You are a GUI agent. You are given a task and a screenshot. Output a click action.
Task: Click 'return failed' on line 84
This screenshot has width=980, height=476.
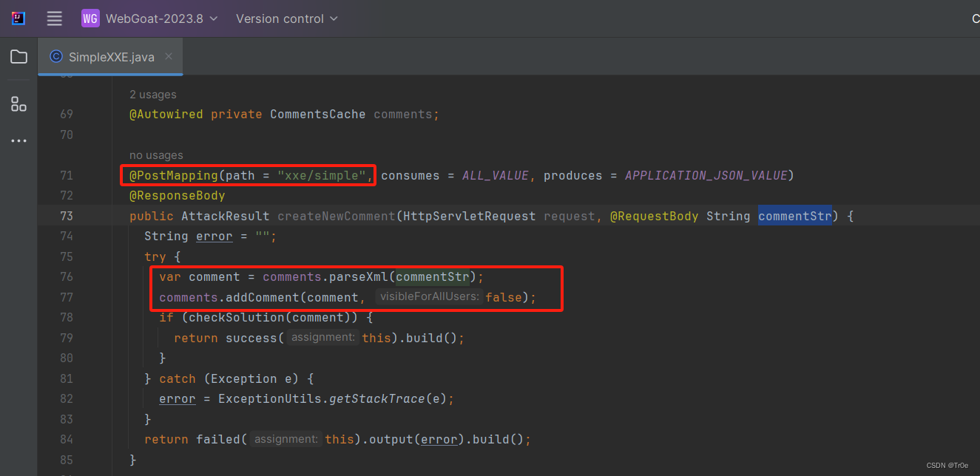point(192,439)
